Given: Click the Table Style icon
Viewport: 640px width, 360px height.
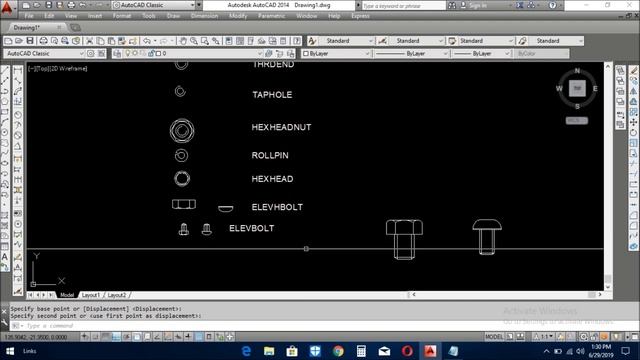Looking at the screenshot, I should [452, 41].
